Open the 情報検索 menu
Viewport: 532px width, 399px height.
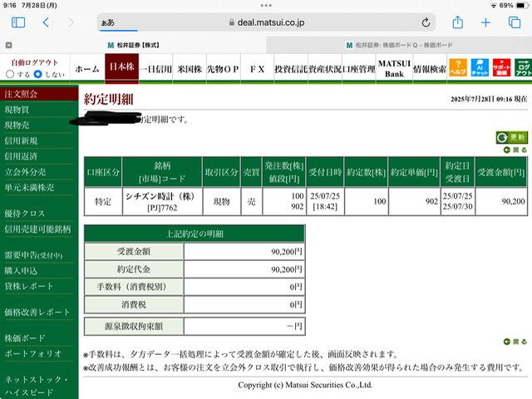point(430,69)
